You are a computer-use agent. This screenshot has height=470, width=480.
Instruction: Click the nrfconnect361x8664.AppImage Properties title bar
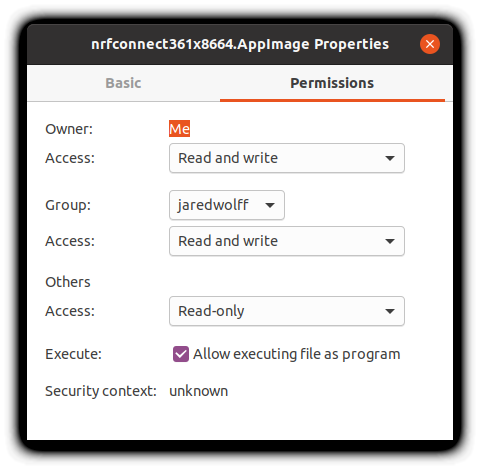click(x=240, y=44)
